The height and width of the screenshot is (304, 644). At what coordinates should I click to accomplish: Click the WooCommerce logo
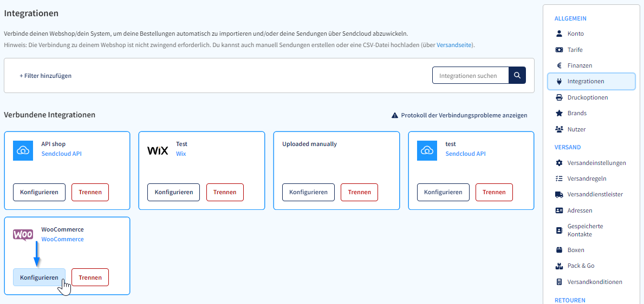(x=23, y=235)
